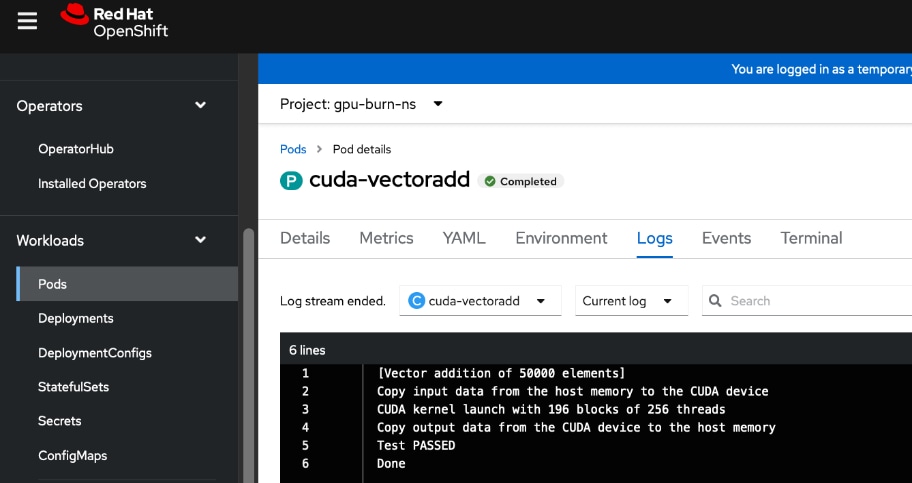Switch to the Metrics tab
Image resolution: width=912 pixels, height=483 pixels.
(386, 238)
